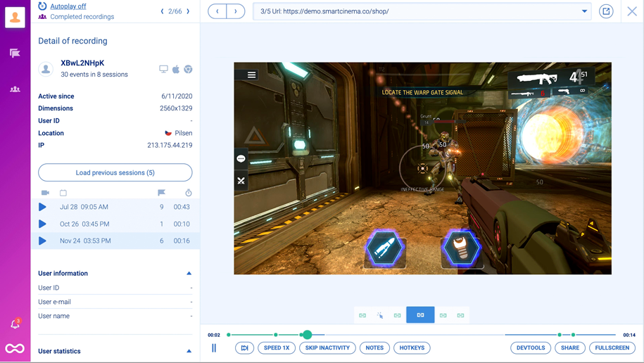This screenshot has height=363, width=644.
Task: Open the 3/5 Url selector field
Action: click(x=422, y=11)
